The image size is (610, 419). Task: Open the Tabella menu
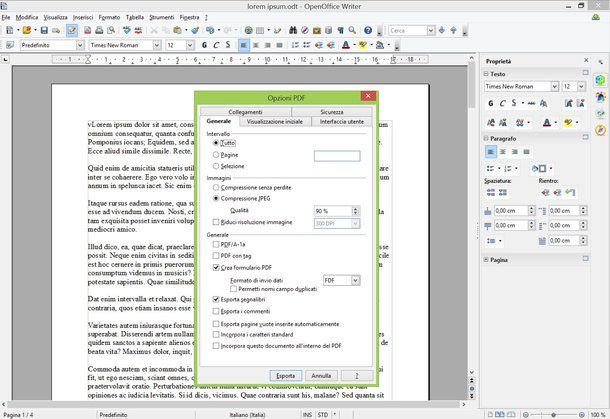[135, 17]
